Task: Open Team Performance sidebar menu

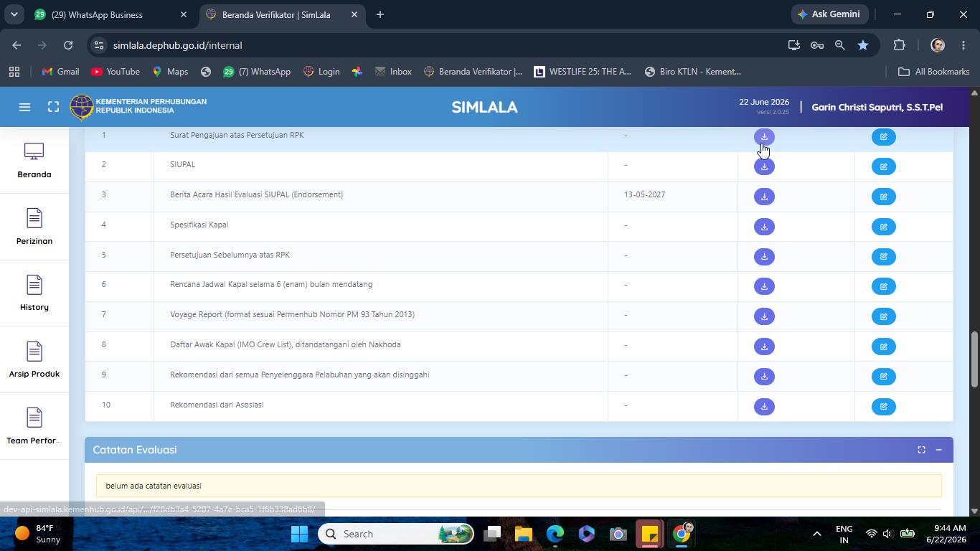Action: pos(34,426)
